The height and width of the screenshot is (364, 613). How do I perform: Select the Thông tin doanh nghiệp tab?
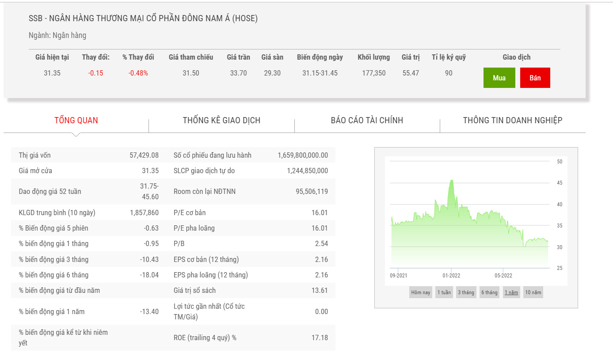[x=512, y=120]
